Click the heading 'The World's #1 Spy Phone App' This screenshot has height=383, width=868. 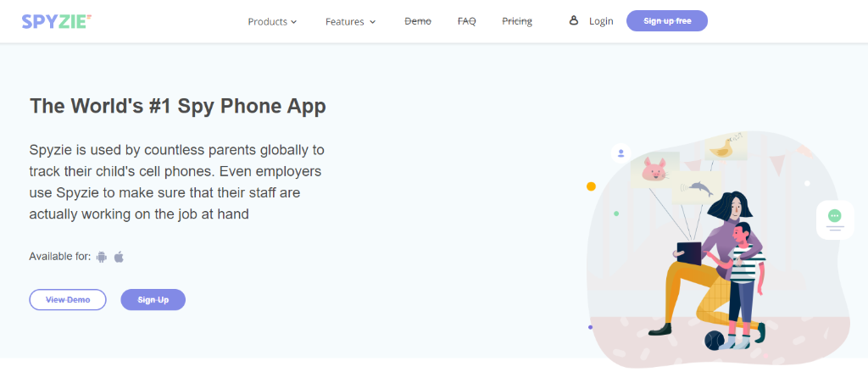[x=178, y=106]
